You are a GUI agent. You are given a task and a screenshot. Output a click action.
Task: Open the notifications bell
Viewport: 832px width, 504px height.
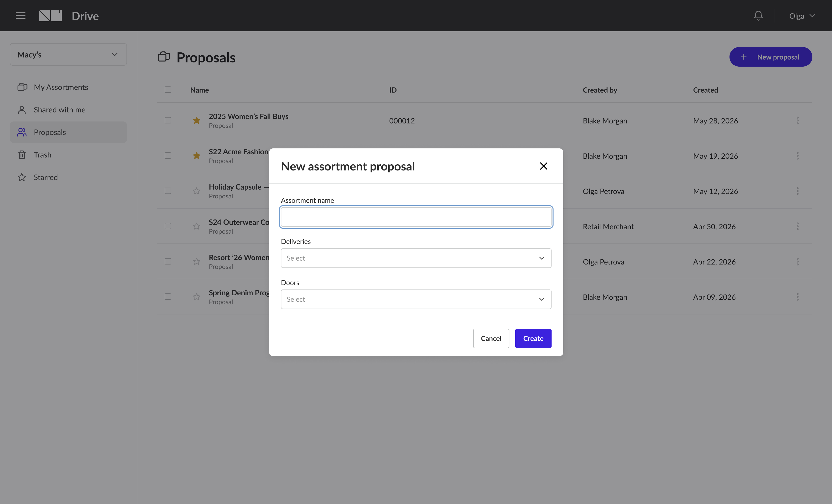coord(758,15)
